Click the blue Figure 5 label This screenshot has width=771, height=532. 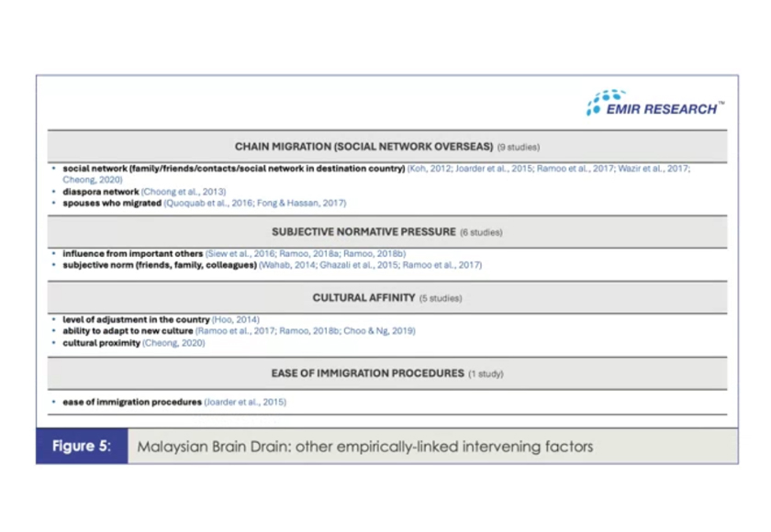(x=82, y=447)
